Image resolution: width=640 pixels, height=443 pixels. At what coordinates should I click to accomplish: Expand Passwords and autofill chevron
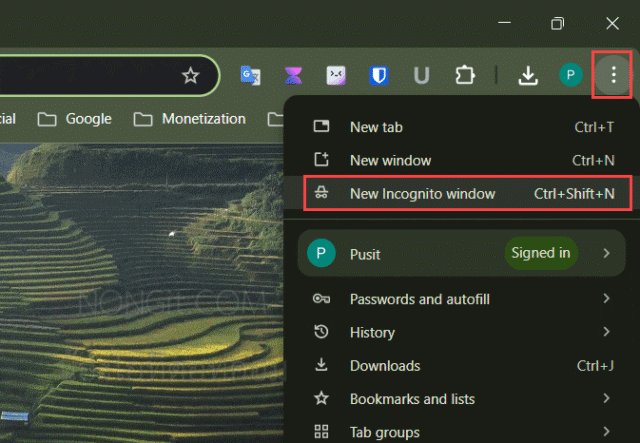click(x=607, y=299)
